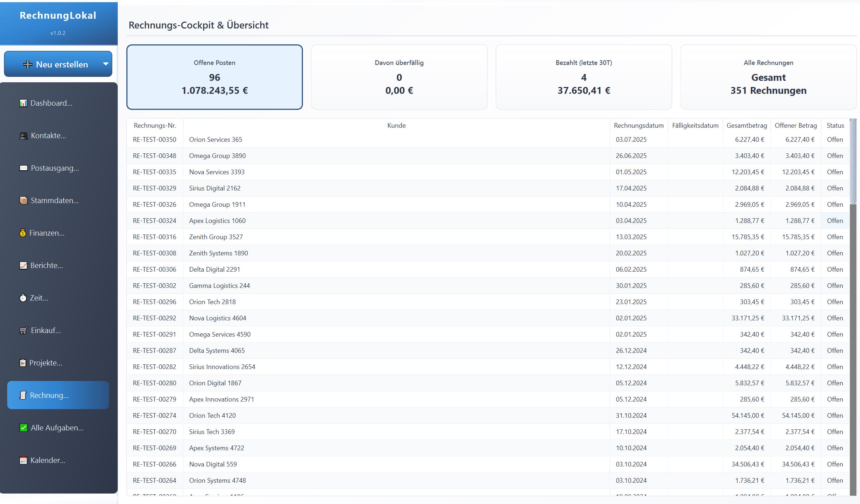This screenshot has width=860, height=504.
Task: Select the Offene Posten summary card
Action: pos(214,77)
